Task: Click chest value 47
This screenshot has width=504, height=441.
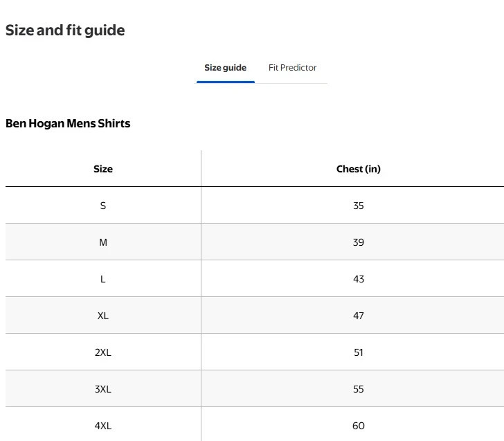Action: tap(358, 315)
